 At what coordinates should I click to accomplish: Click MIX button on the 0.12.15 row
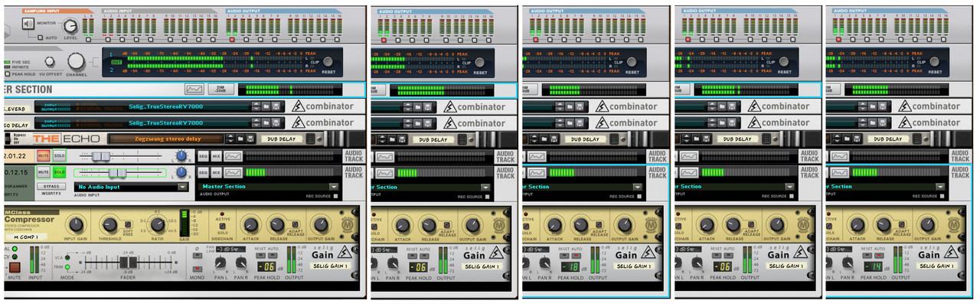pos(216,172)
